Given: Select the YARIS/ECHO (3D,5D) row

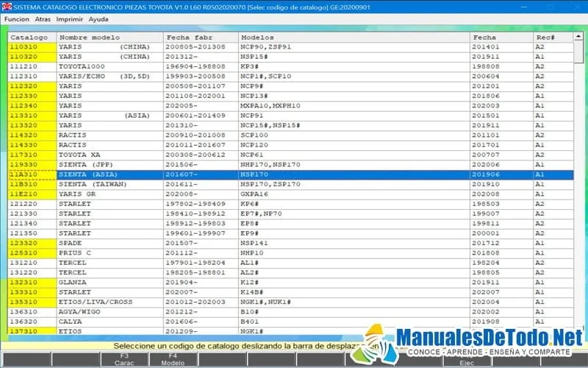Looking at the screenshot, I should (x=290, y=77).
